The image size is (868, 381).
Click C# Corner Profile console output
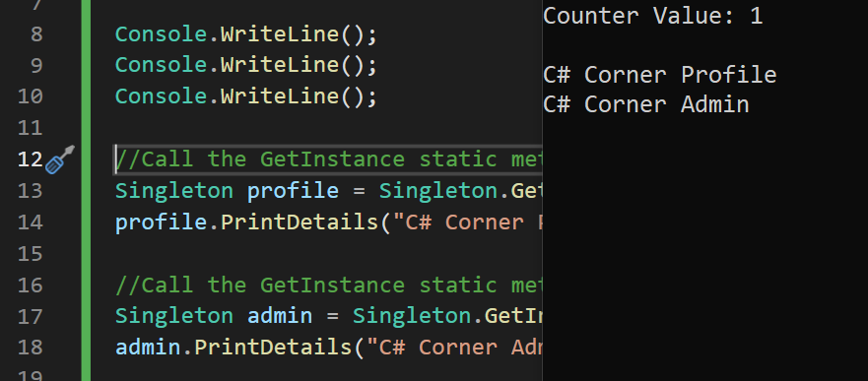660,75
